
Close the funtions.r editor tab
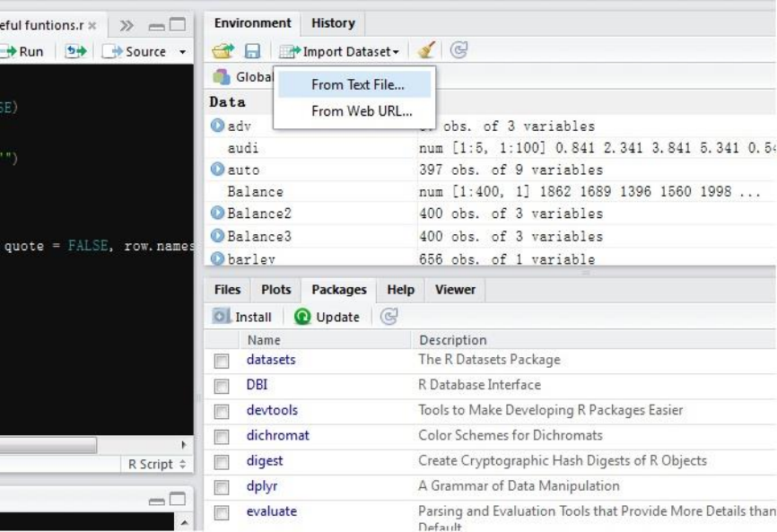pyautogui.click(x=92, y=26)
